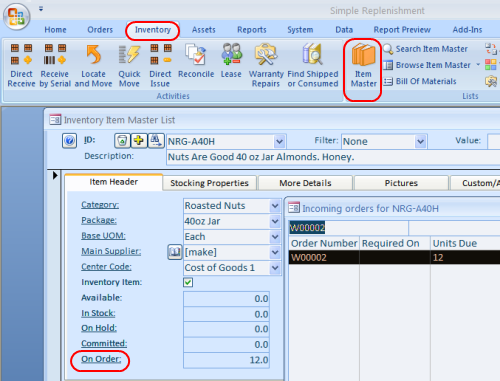The image size is (500, 381).
Task: Click the Quick Access Toolbar customize arrow
Action: (41, 9)
